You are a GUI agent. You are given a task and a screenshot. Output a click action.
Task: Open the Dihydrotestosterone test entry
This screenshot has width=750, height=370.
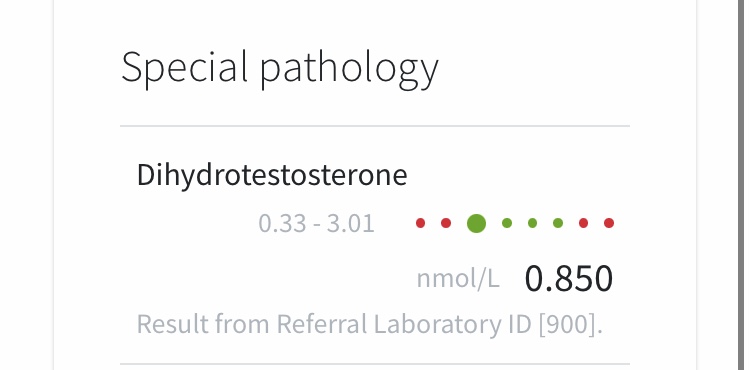pos(272,175)
